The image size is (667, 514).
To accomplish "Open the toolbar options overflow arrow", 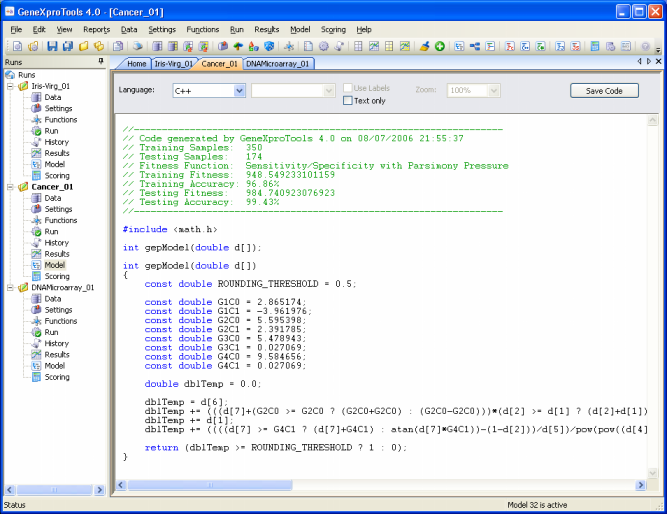I will (658, 49).
